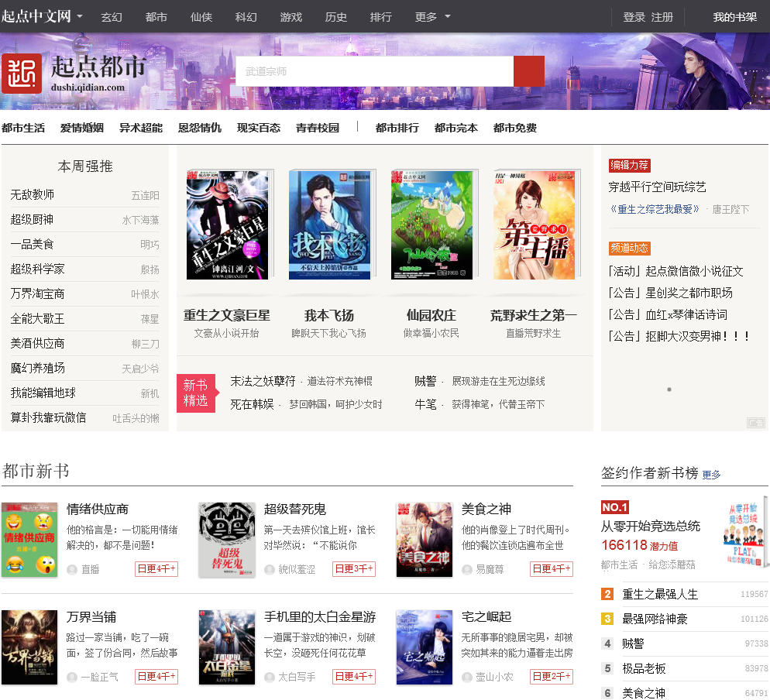Open 万界当铺 cover thumbnail
The width and height of the screenshot is (770, 700).
click(29, 647)
